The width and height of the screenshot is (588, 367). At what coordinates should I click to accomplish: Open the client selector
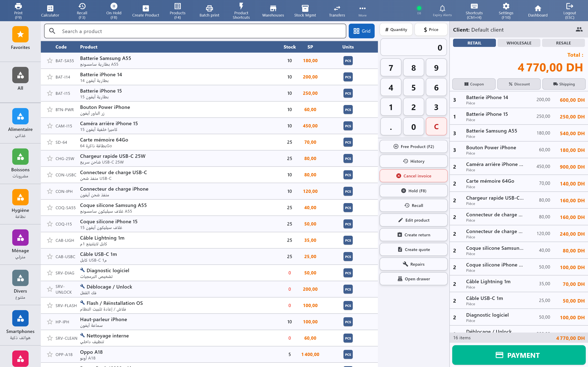pyautogui.click(x=579, y=29)
